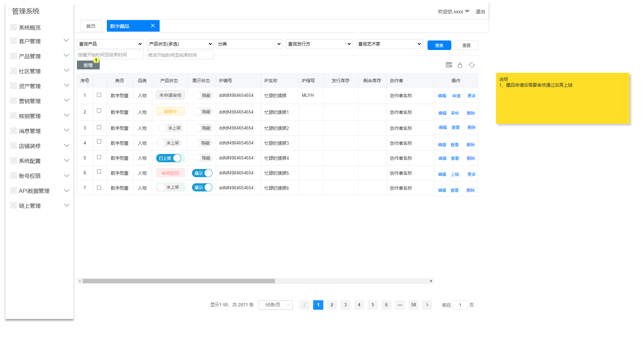Viewport: 644px width, 339px height.
Task: Open 营销管理 in the sidebar
Action: click(x=30, y=101)
